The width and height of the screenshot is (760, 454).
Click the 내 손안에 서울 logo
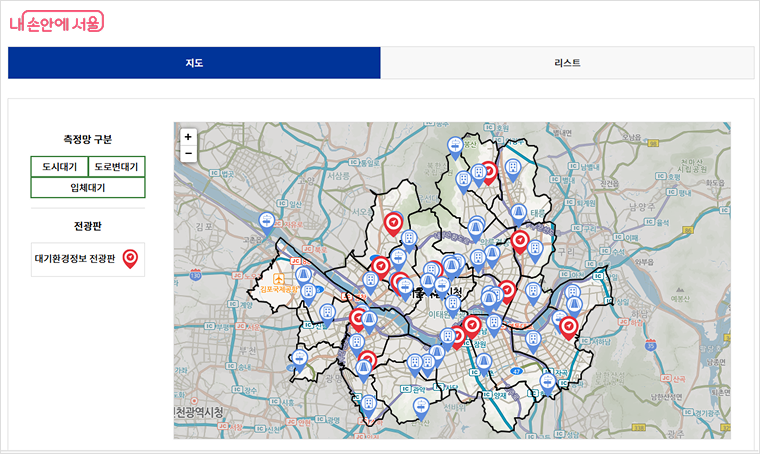click(x=57, y=24)
